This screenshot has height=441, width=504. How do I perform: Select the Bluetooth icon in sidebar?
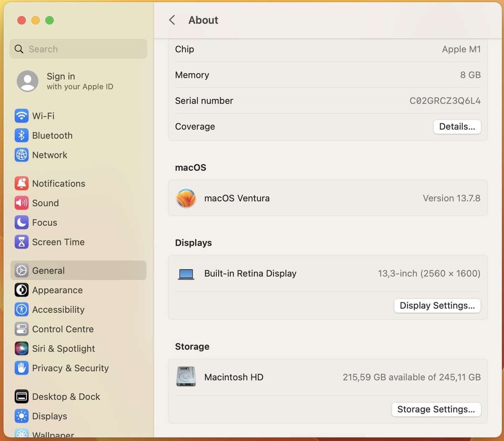point(21,136)
